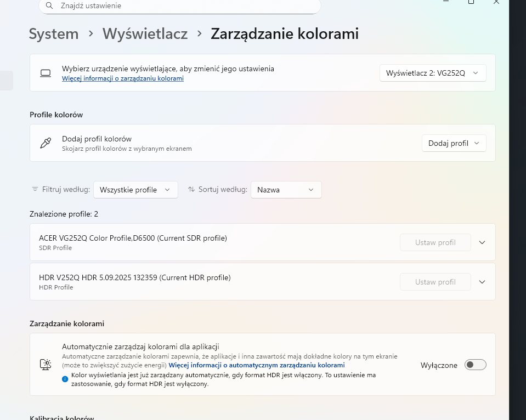Click the filter lines icon

tap(35, 190)
